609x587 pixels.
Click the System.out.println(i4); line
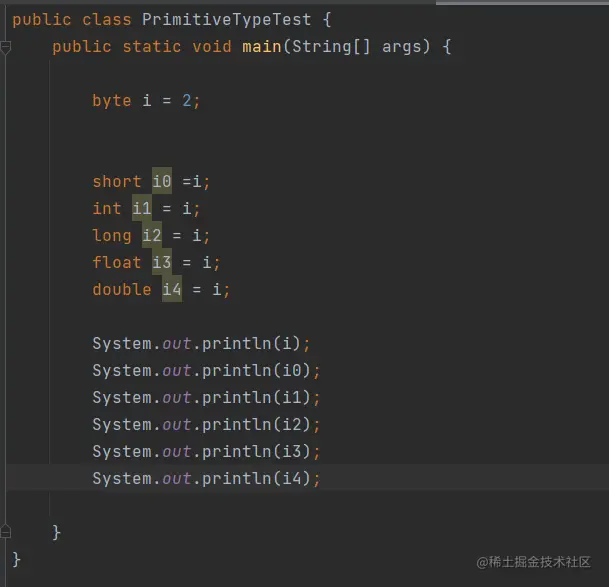click(206, 479)
